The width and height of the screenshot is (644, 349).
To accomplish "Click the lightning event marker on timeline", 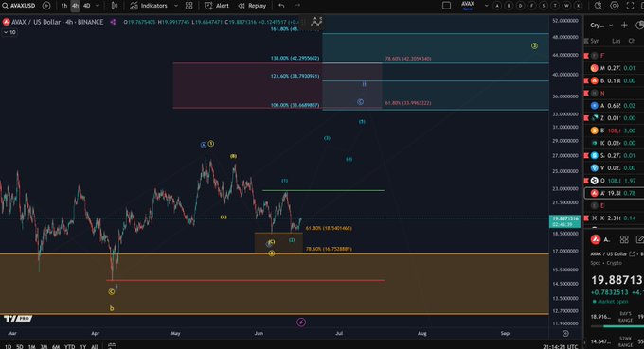I will pyautogui.click(x=301, y=323).
